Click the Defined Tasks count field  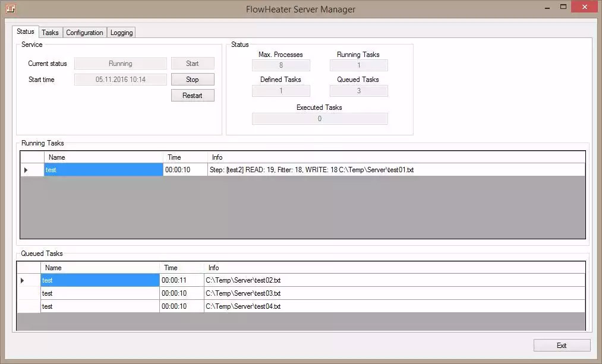(x=281, y=91)
